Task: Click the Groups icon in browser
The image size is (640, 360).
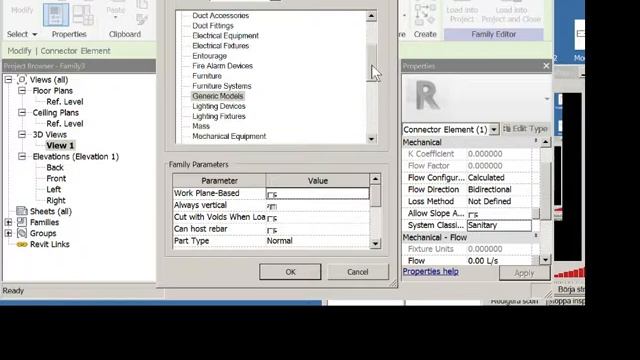Action: click(22, 233)
